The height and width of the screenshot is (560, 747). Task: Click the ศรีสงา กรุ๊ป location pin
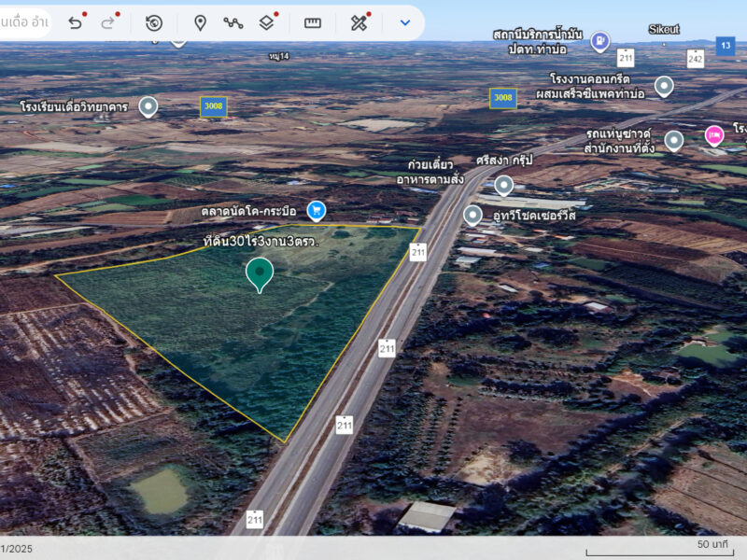click(503, 185)
